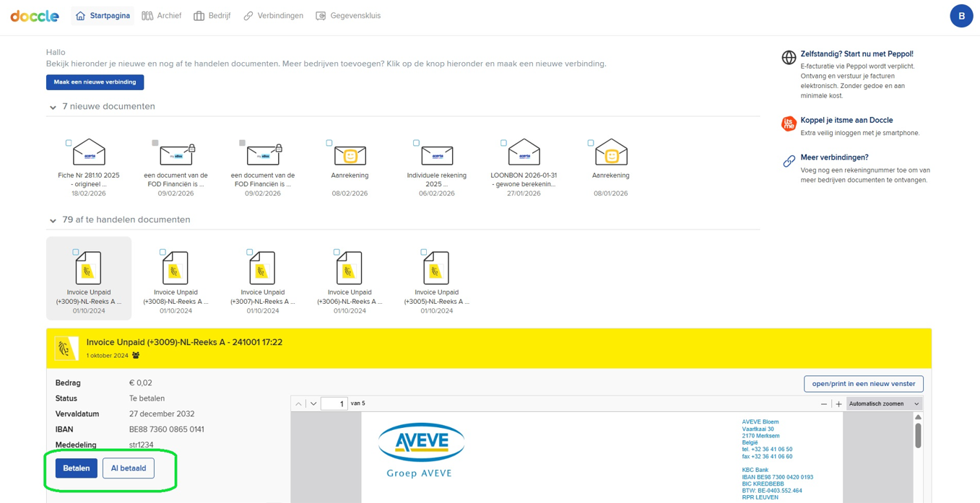980x503 pixels.
Task: Click the Doccle logo
Action: 35,16
